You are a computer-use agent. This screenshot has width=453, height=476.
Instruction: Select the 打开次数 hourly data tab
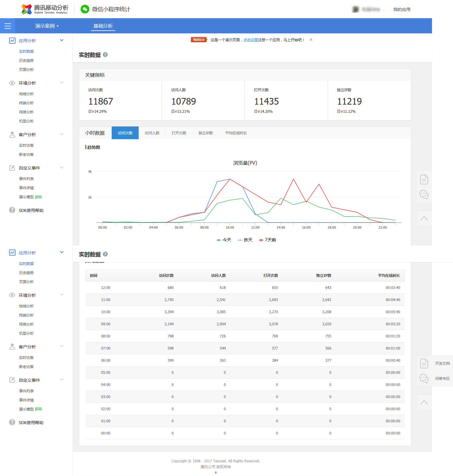click(179, 133)
